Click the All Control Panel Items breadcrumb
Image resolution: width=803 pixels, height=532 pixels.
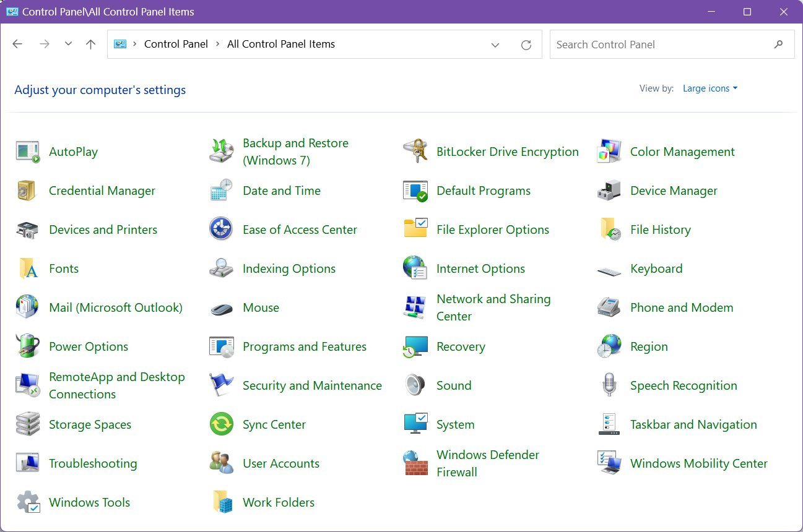281,44
